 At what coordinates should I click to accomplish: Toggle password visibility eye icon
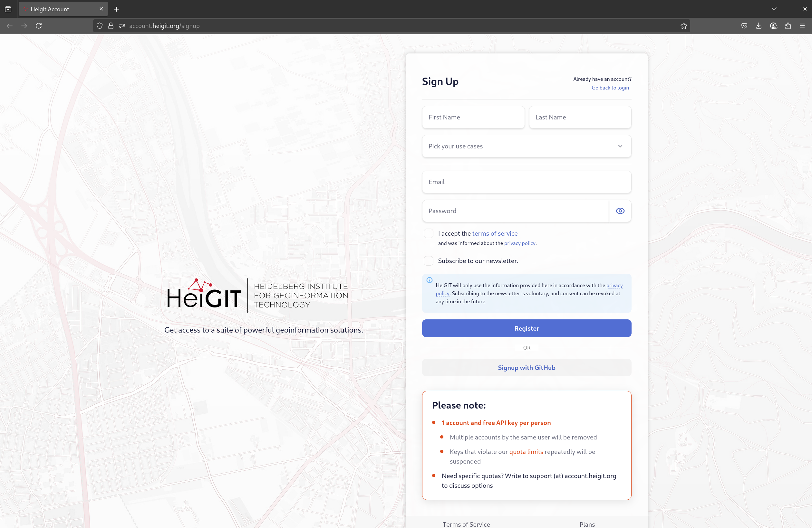click(x=620, y=211)
